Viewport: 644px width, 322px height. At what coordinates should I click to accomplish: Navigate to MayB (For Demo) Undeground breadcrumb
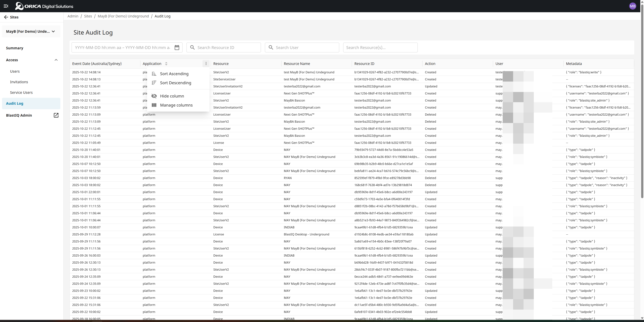[x=123, y=16]
